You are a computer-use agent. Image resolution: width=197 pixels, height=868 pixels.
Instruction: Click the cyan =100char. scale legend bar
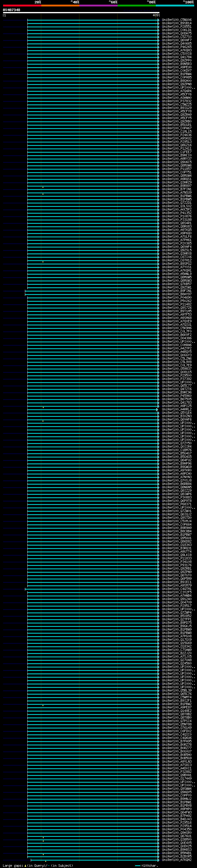137,865
